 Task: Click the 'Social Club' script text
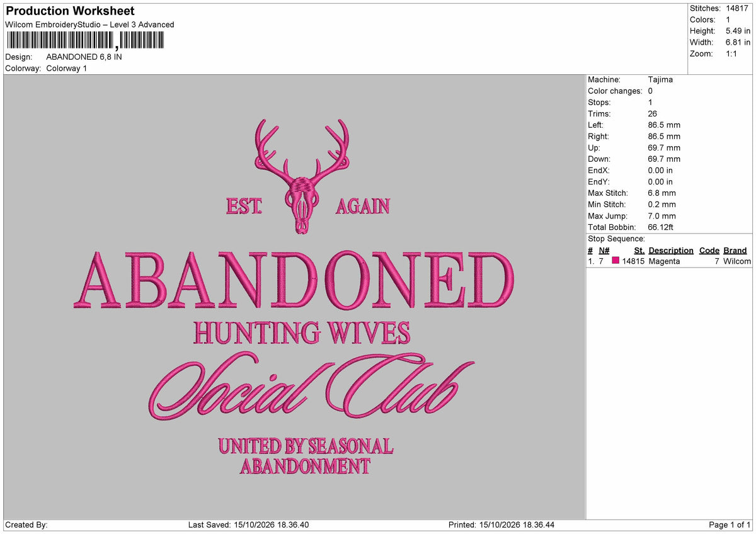(311, 385)
